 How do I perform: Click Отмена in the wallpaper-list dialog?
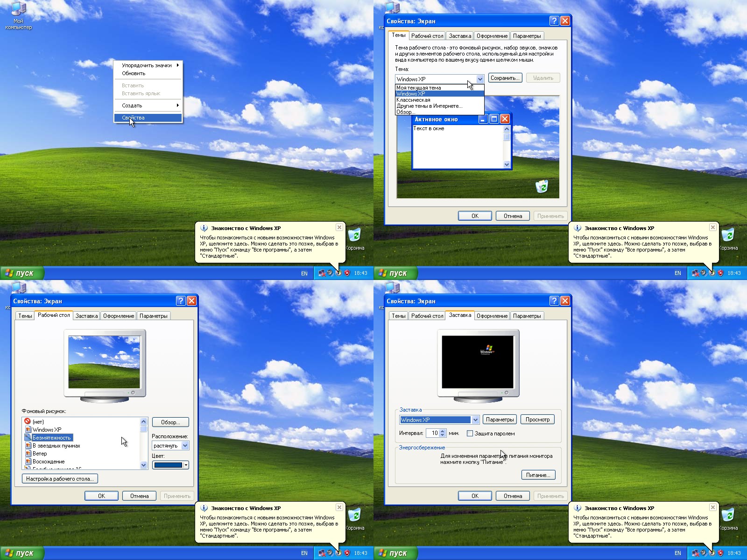[x=139, y=496]
